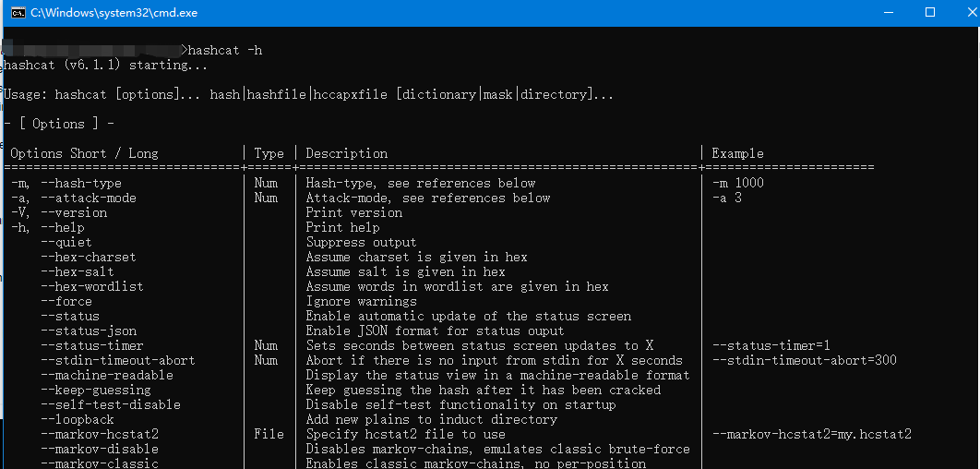Click the '--status' option row
Screen dimensions: 980x469
point(70,317)
